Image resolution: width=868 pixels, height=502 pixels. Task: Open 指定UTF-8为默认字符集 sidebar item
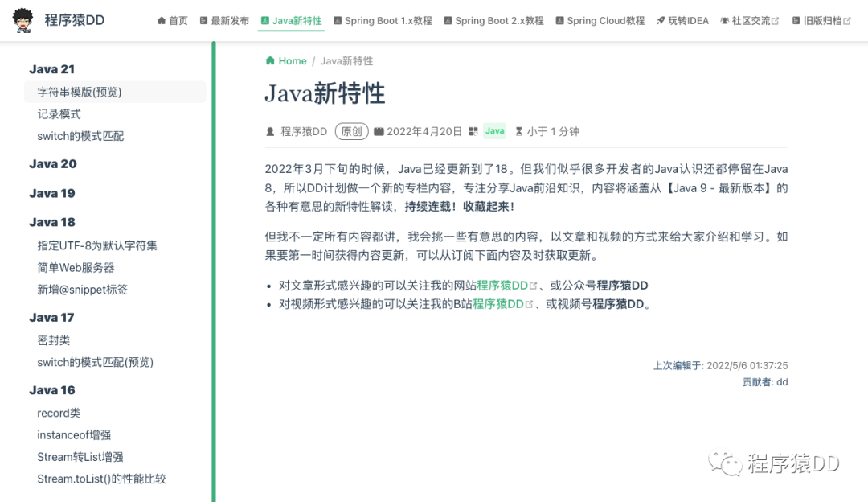coord(97,245)
